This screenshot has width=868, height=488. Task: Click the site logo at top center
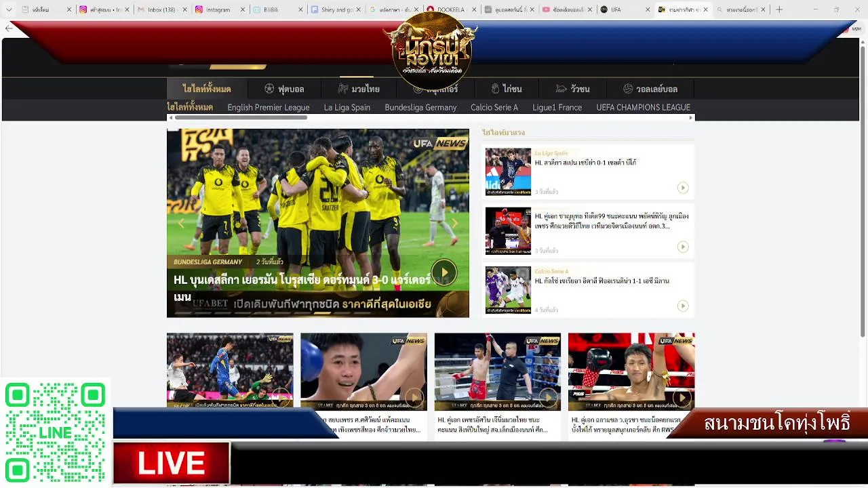(x=431, y=51)
